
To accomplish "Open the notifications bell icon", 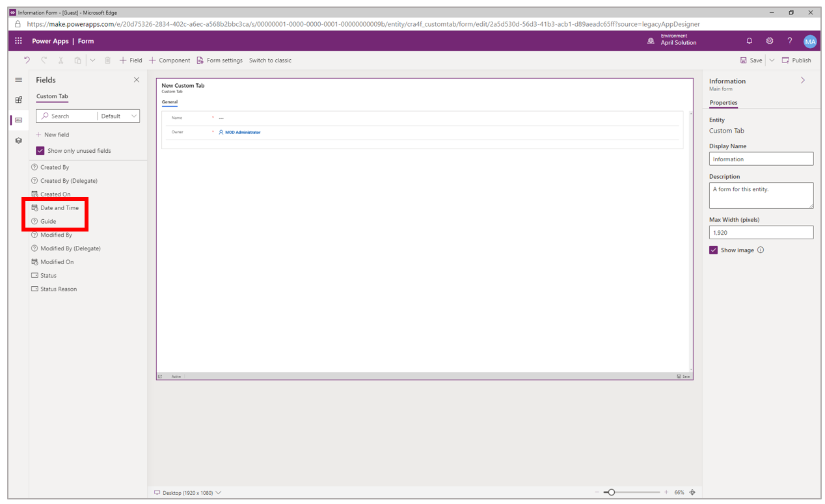I will (750, 41).
